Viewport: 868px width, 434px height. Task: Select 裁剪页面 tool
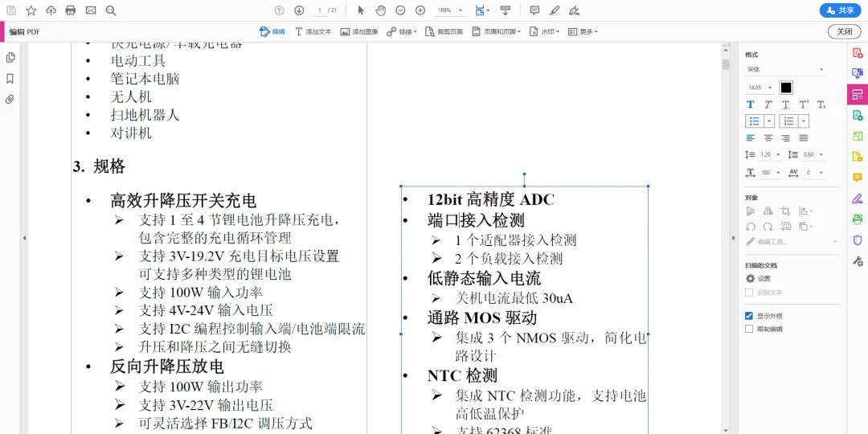pos(444,31)
